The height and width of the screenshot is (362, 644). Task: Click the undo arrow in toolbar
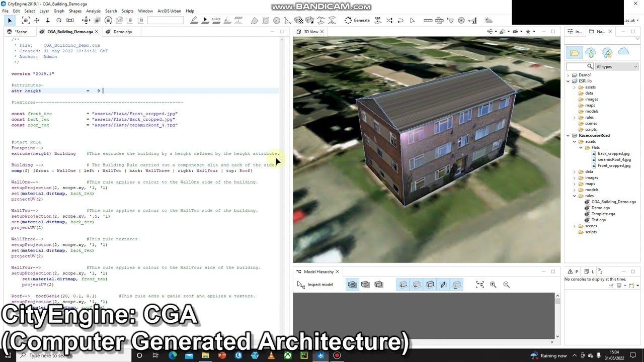400,20
